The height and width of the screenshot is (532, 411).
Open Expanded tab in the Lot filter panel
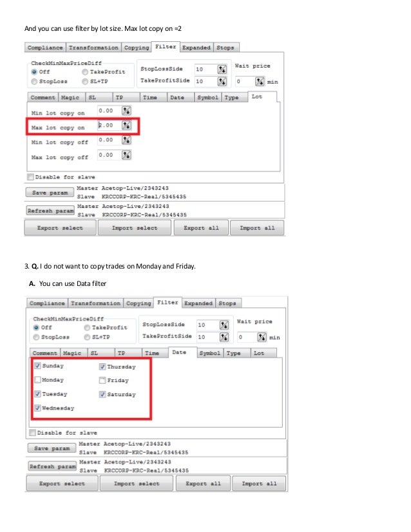[196, 48]
